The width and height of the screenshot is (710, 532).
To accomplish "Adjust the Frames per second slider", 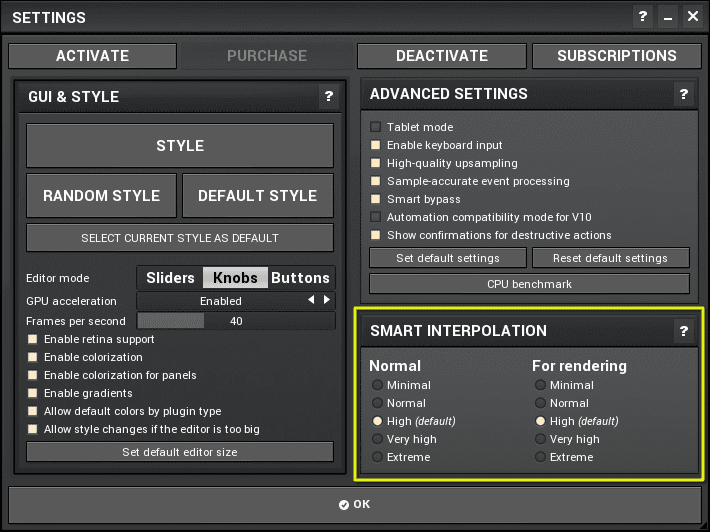I will click(236, 321).
